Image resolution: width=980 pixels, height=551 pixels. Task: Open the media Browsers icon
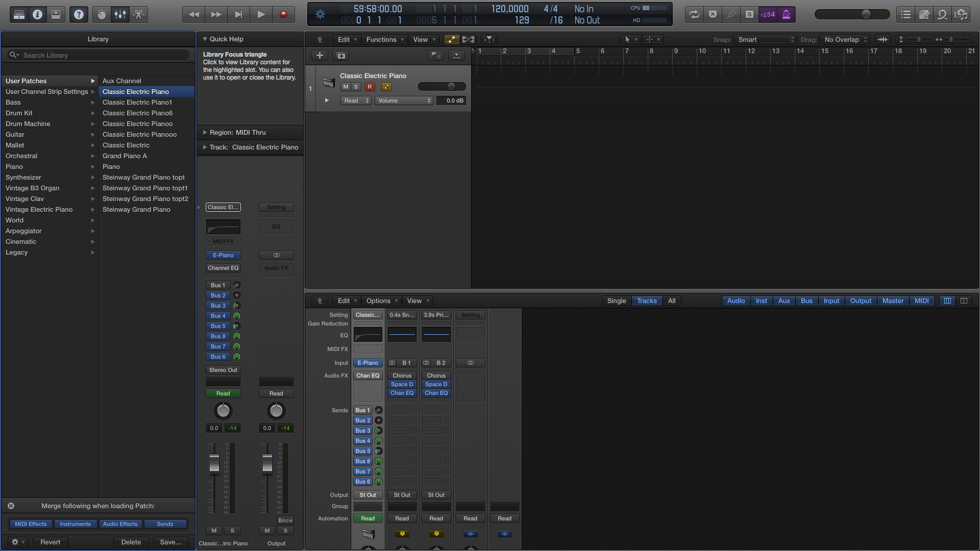[961, 15]
